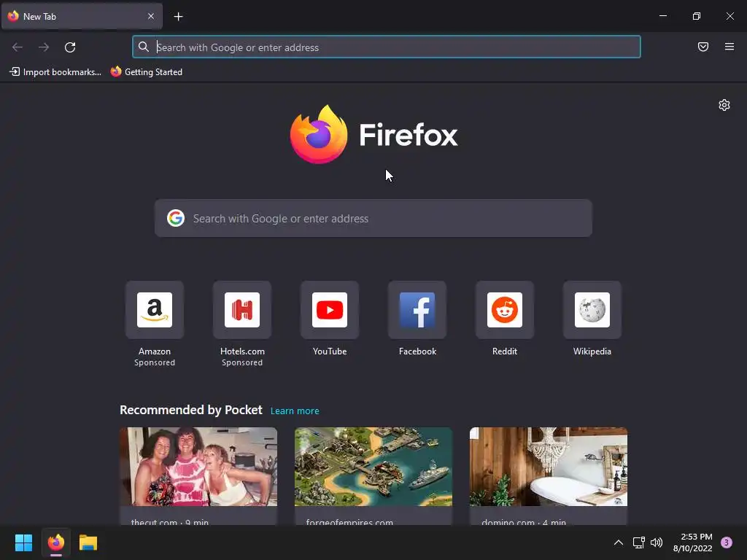Click the Recommended by Pocket heading

191,410
